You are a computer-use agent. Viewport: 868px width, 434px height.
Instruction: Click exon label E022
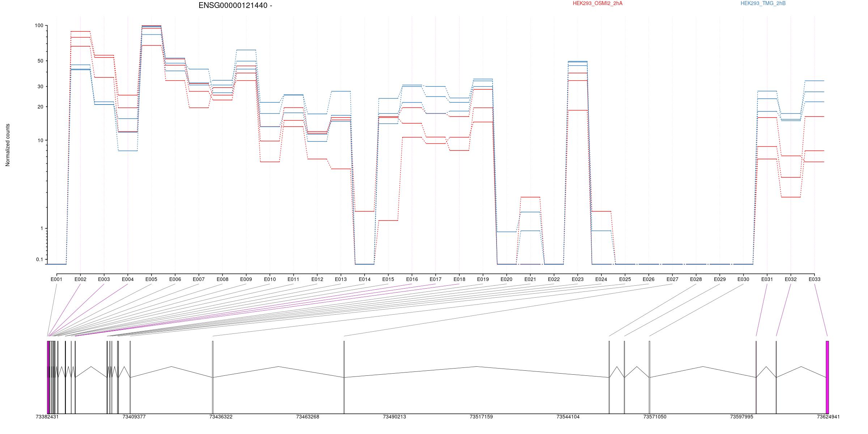point(554,279)
